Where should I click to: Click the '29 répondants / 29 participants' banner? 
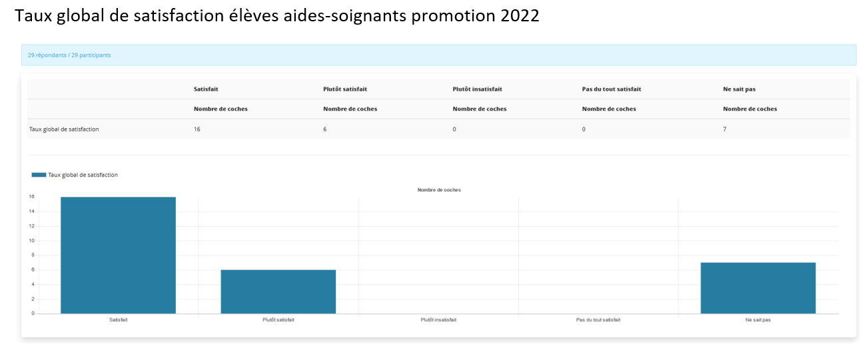click(x=438, y=55)
